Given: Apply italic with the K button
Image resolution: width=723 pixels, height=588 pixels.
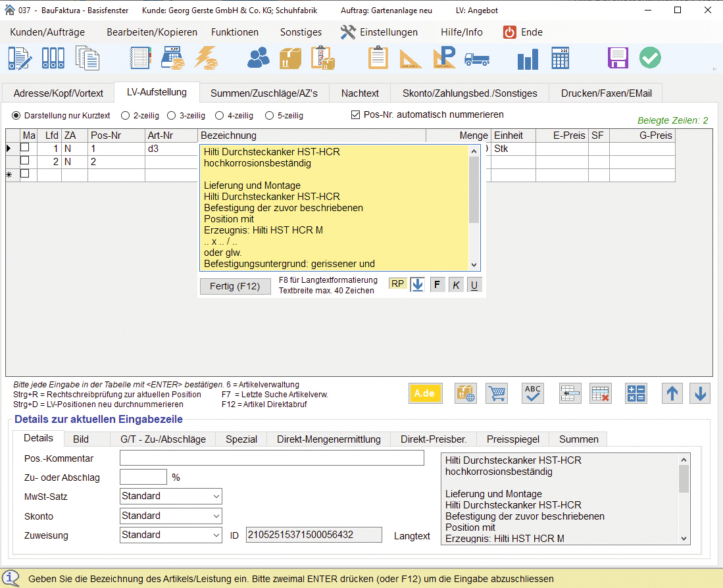Looking at the screenshot, I should tap(455, 285).
